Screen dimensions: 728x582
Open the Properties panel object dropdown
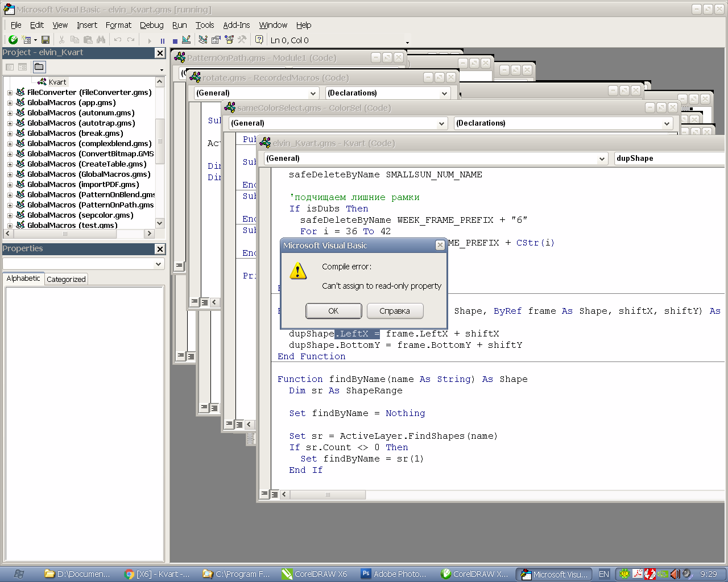coord(158,264)
